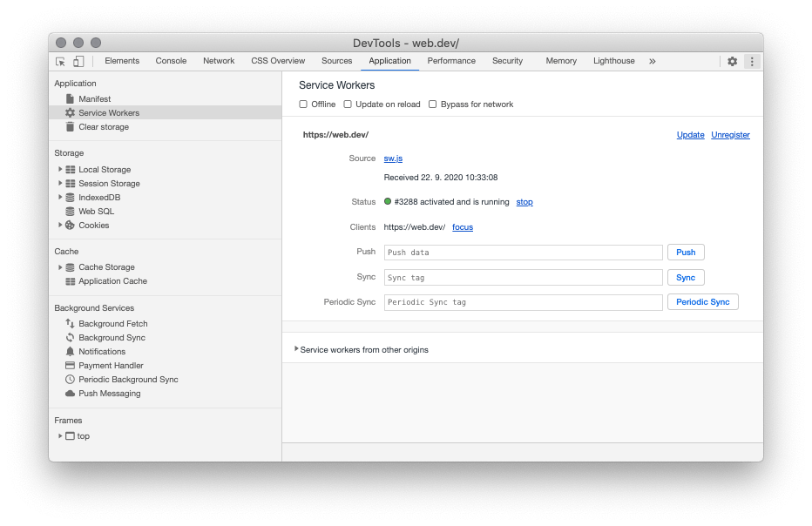Click the Background Fetch arrows icon
The image size is (812, 526).
70,323
